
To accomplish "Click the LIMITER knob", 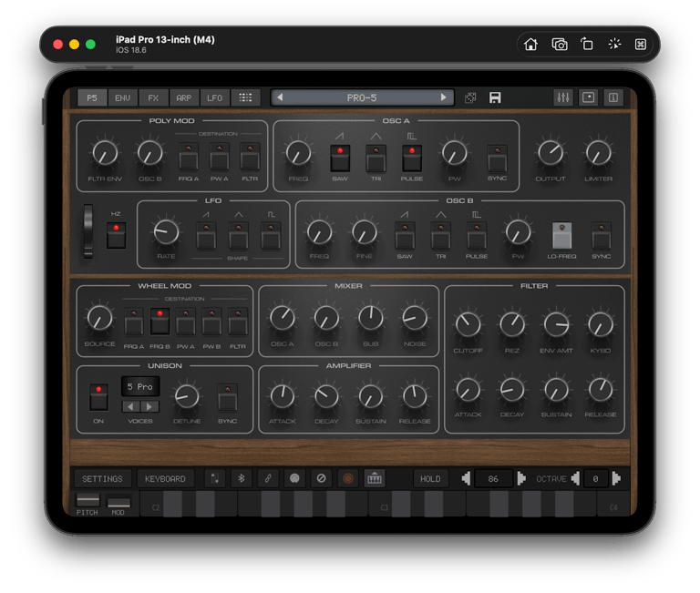I will [x=598, y=153].
